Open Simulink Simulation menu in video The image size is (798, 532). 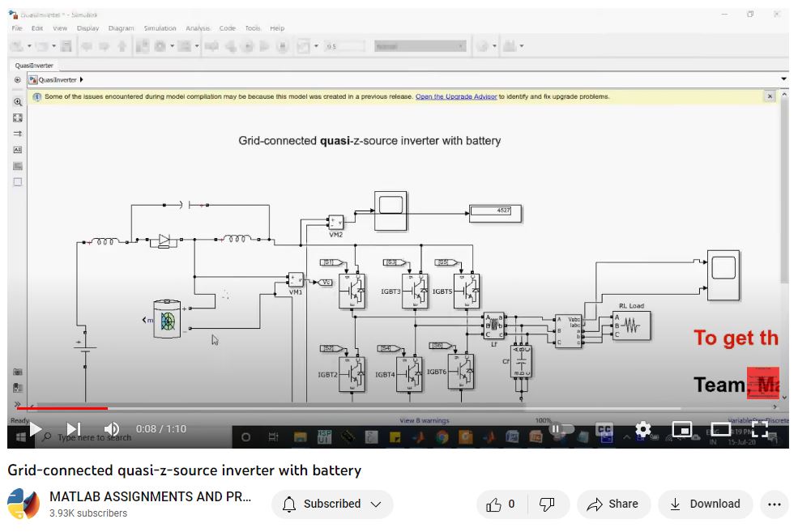pos(160,28)
